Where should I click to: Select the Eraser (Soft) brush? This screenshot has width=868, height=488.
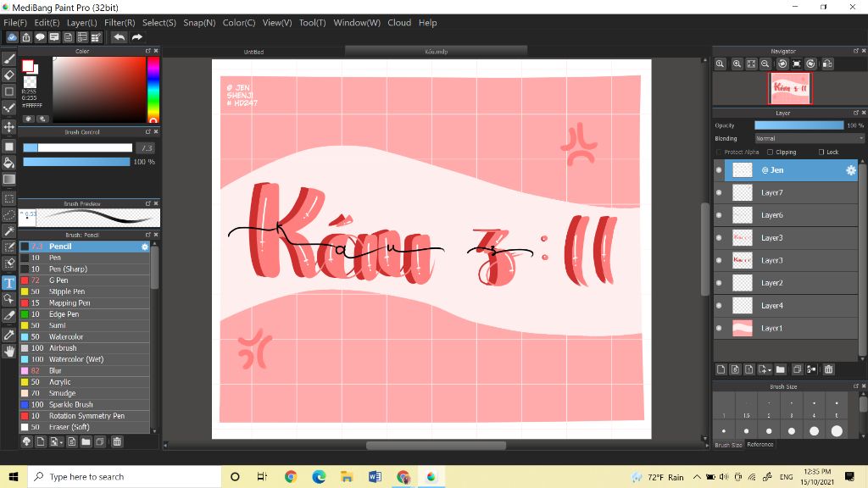84,427
